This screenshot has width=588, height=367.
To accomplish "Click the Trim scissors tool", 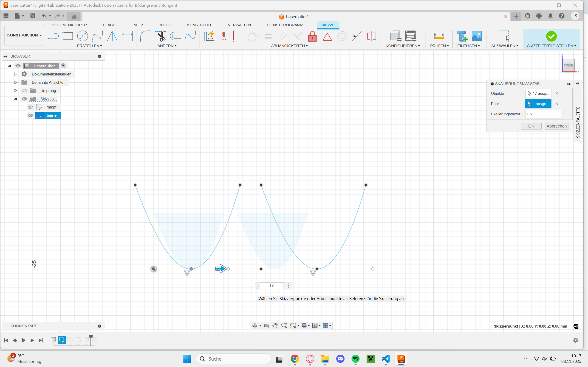I will pyautogui.click(x=161, y=36).
